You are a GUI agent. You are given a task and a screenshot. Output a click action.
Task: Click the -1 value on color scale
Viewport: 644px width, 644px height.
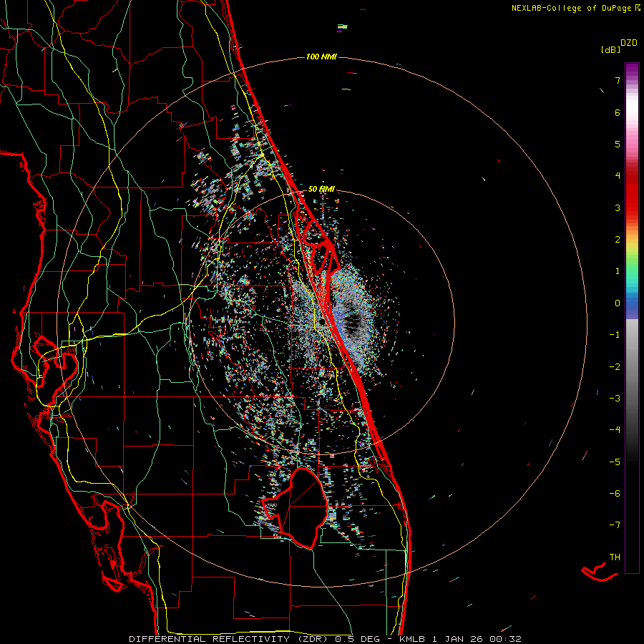615,335
